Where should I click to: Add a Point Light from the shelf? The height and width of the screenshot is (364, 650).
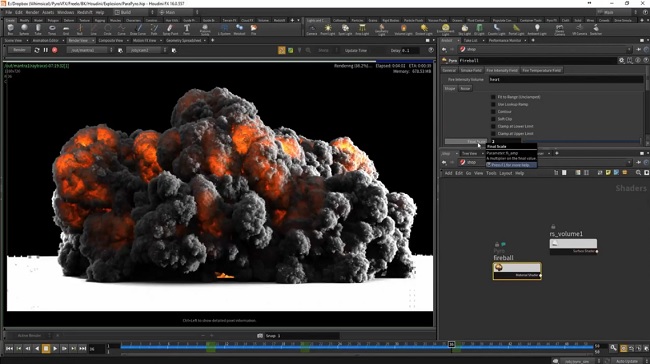(x=327, y=29)
